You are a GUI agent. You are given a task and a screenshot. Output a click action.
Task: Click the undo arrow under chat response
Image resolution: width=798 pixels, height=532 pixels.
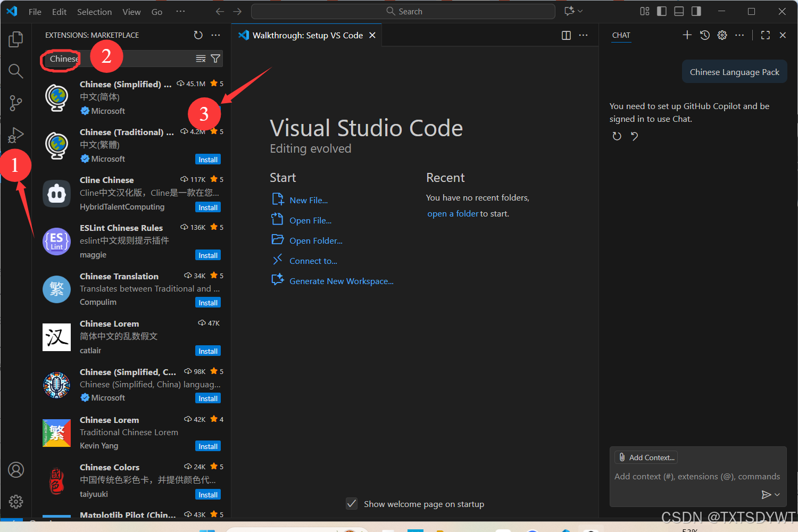tap(634, 136)
